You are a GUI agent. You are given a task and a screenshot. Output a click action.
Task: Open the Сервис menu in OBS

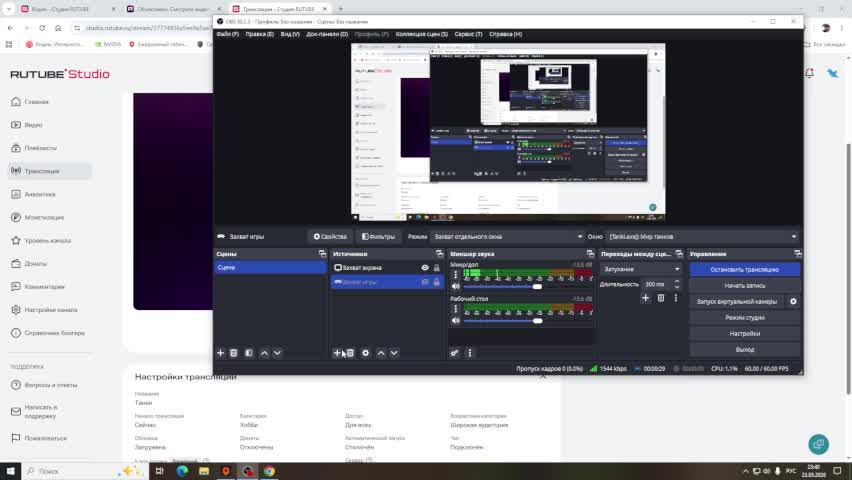coord(468,34)
